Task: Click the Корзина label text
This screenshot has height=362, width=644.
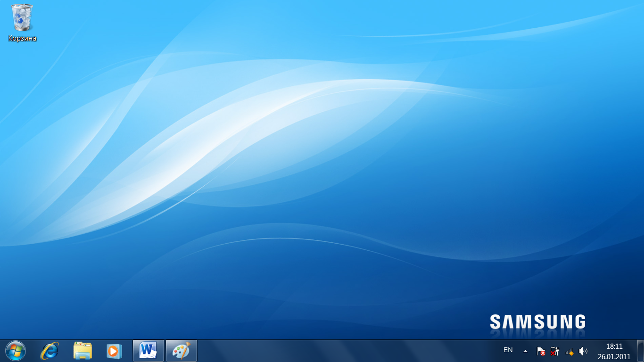Action: (22, 38)
